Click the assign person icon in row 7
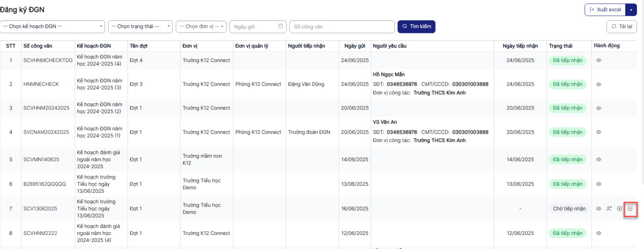The height and width of the screenshot is (249, 644). pos(609,208)
